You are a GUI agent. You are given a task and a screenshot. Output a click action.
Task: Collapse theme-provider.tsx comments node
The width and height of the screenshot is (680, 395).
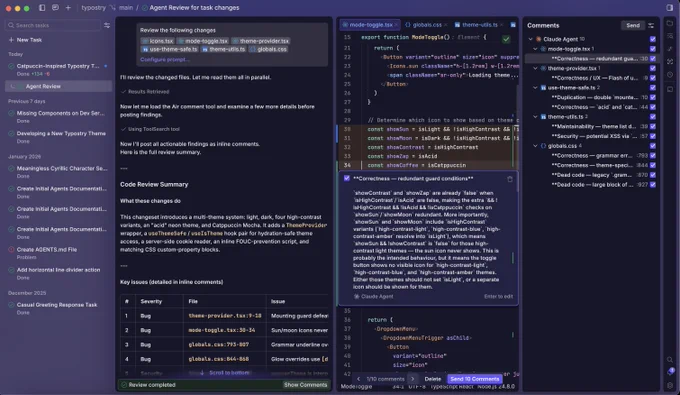click(x=535, y=69)
